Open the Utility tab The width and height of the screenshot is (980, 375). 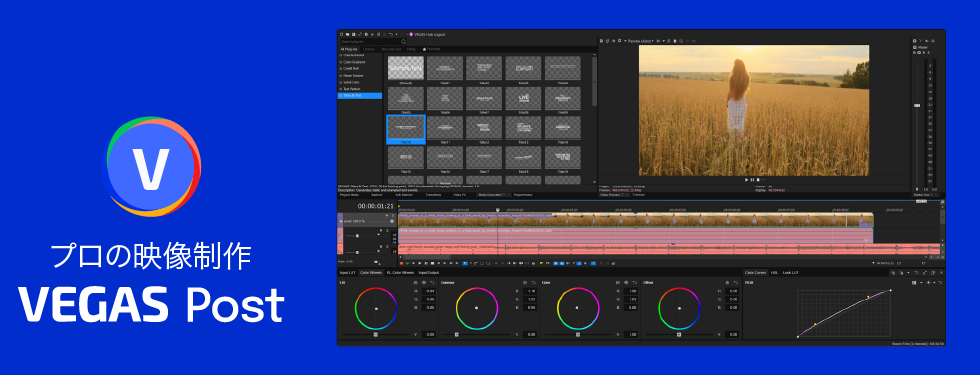(x=411, y=49)
